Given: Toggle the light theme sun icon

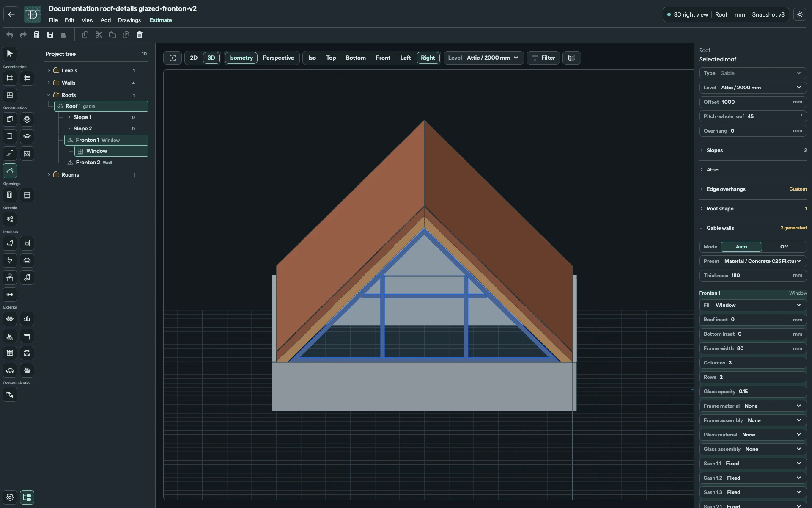Looking at the screenshot, I should tap(800, 14).
